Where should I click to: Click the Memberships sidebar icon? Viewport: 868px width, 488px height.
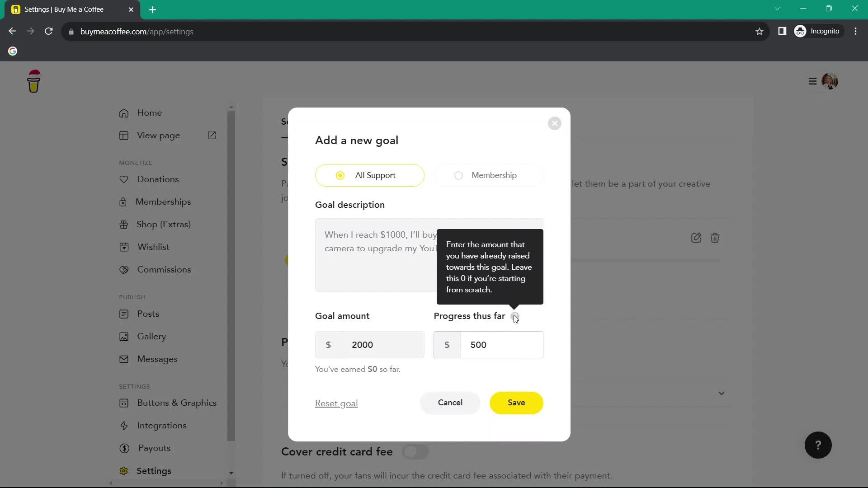[x=123, y=202]
